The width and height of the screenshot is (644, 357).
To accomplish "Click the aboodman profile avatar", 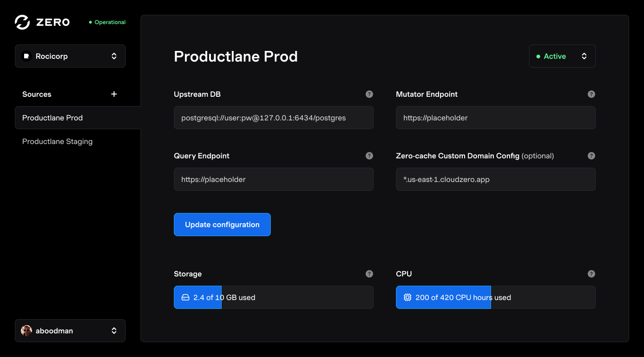I will click(26, 331).
